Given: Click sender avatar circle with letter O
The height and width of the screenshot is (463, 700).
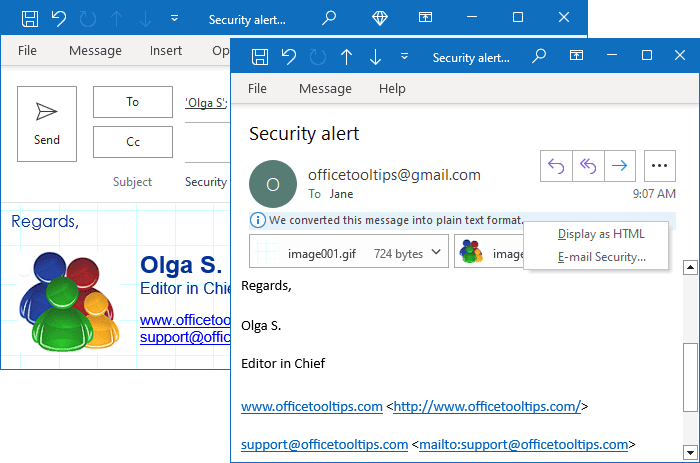Looking at the screenshot, I should (273, 184).
